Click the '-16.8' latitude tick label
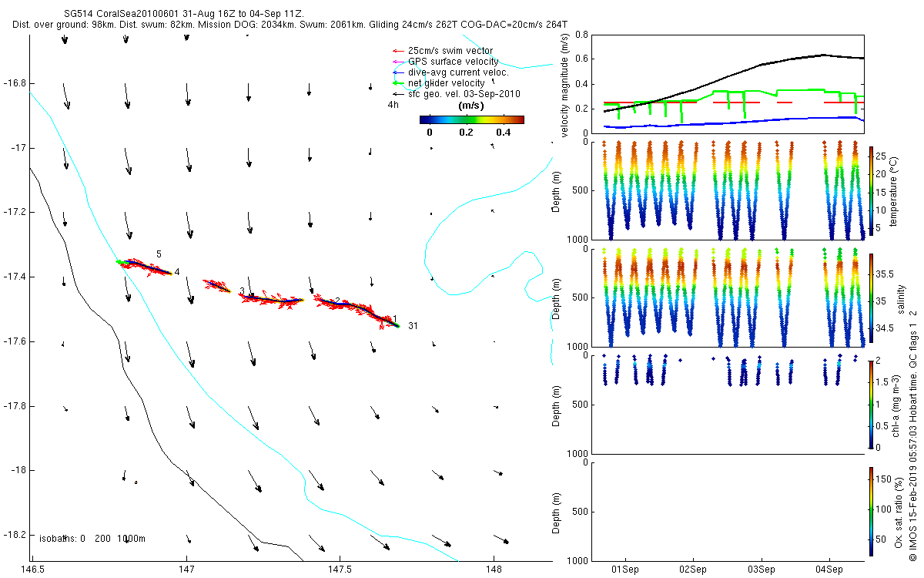This screenshot has width=924, height=578. [14, 82]
